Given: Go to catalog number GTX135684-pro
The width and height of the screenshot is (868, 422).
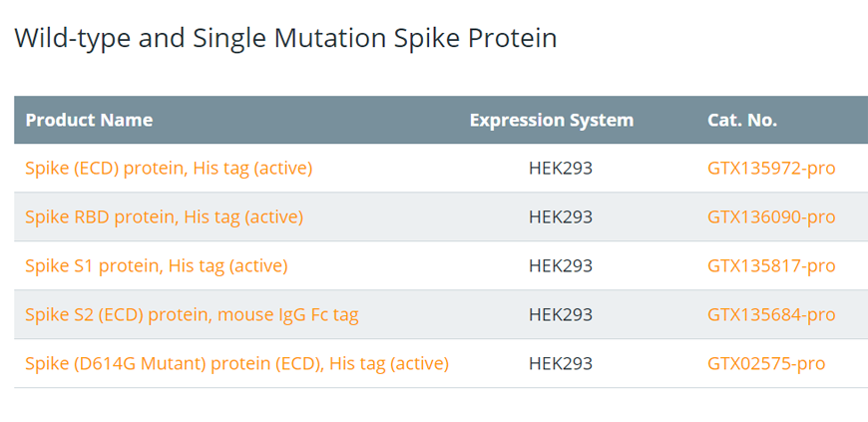Looking at the screenshot, I should [x=771, y=314].
